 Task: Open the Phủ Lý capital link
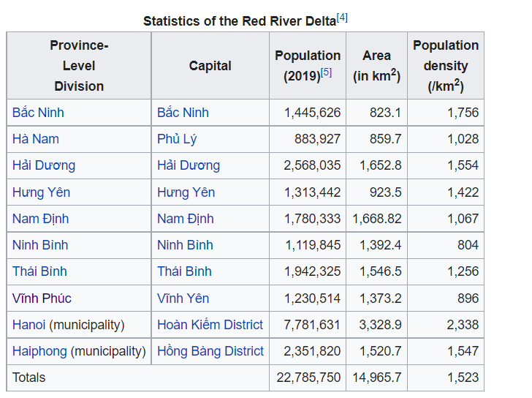(x=177, y=139)
